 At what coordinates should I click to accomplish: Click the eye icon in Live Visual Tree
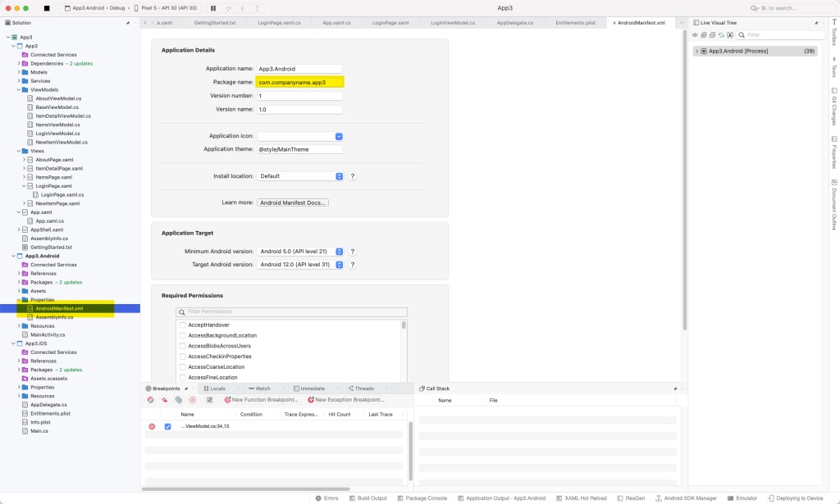point(695,35)
